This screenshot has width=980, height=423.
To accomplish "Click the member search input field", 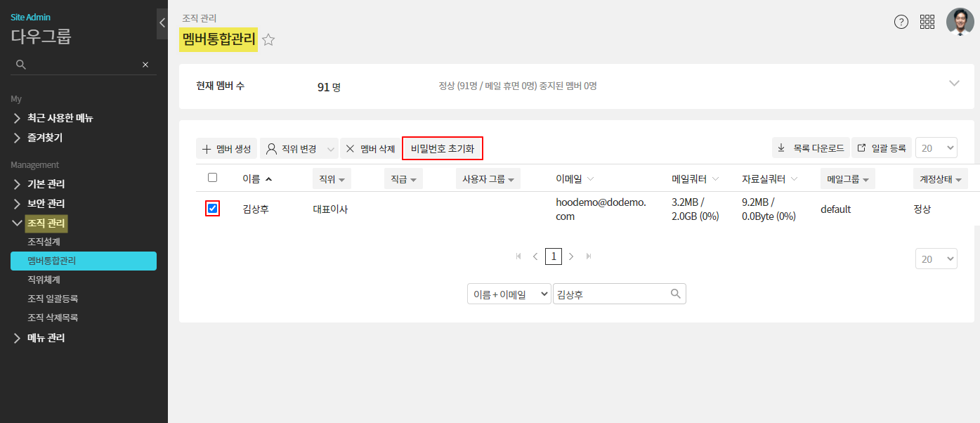I will pyautogui.click(x=610, y=294).
